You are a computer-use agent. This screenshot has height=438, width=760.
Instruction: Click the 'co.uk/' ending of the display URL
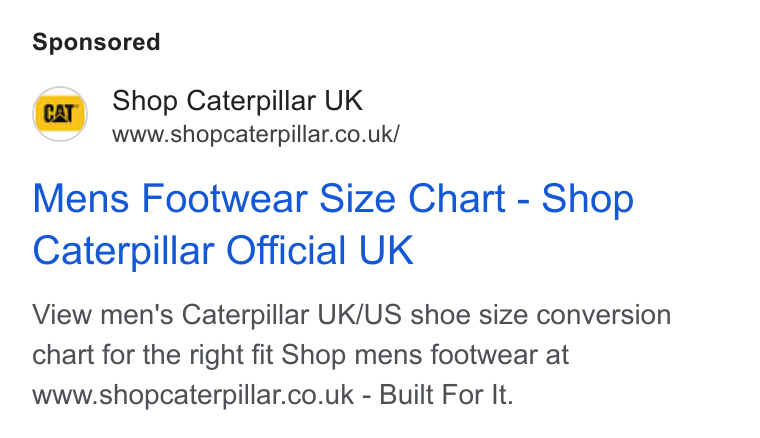click(367, 134)
